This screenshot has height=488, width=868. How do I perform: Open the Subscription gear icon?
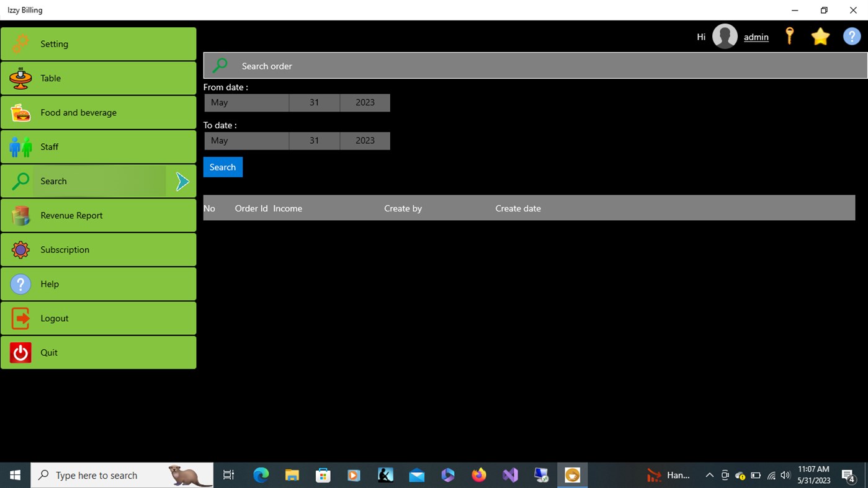[20, 249]
